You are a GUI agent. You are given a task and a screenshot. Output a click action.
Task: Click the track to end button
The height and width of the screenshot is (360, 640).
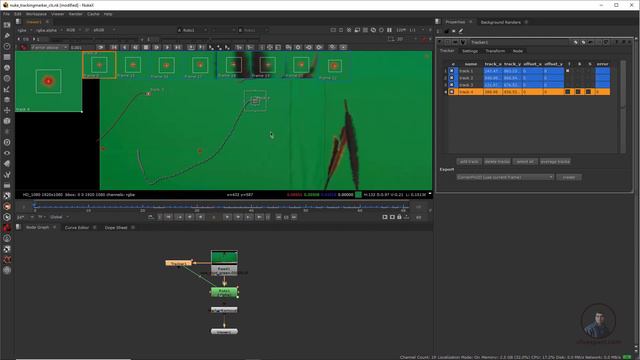tap(178, 47)
